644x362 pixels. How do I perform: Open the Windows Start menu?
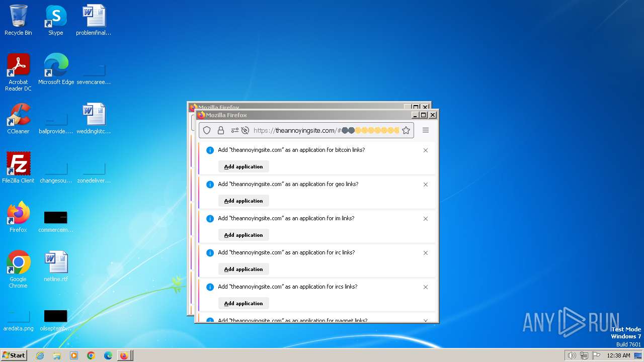pos(14,355)
